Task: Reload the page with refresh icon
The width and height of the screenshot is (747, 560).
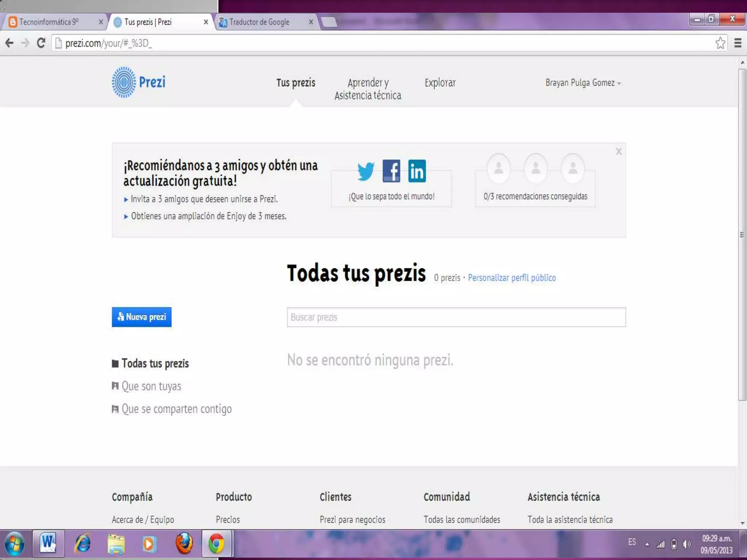Action: pos(41,43)
